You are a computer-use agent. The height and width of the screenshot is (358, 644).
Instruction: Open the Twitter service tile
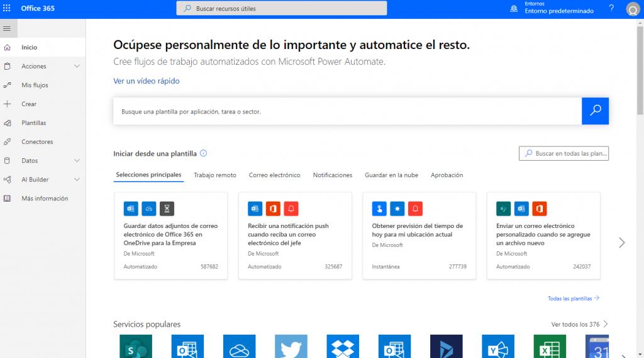tap(291, 346)
